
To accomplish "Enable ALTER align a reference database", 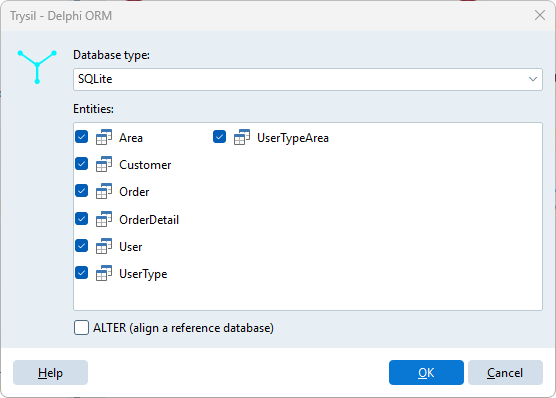I will point(82,328).
